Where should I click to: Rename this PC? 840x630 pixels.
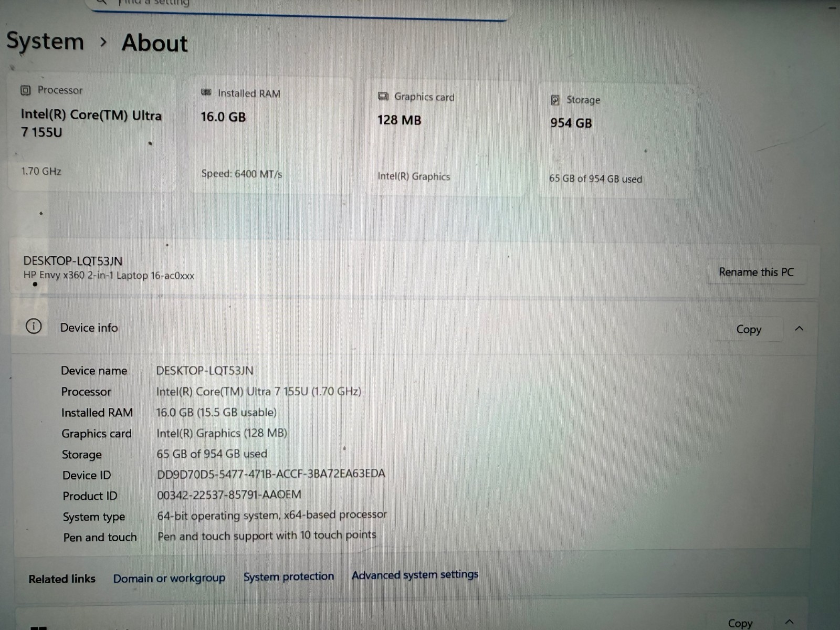pos(756,272)
